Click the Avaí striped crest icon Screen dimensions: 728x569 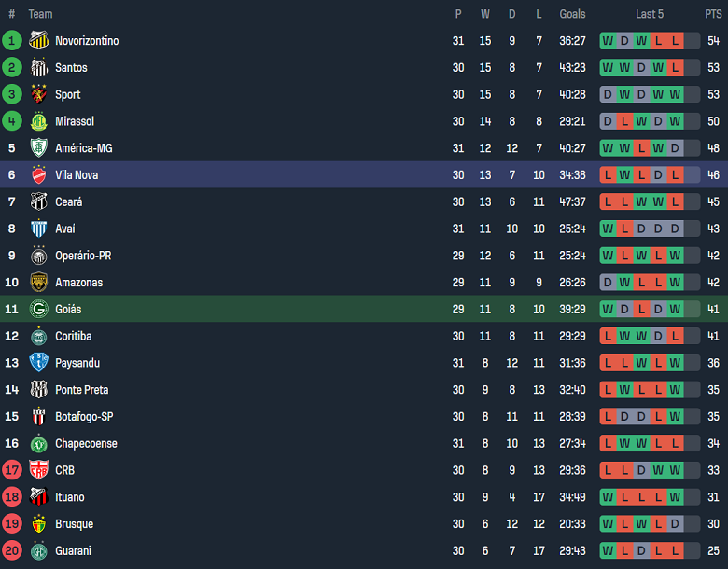pyautogui.click(x=38, y=229)
